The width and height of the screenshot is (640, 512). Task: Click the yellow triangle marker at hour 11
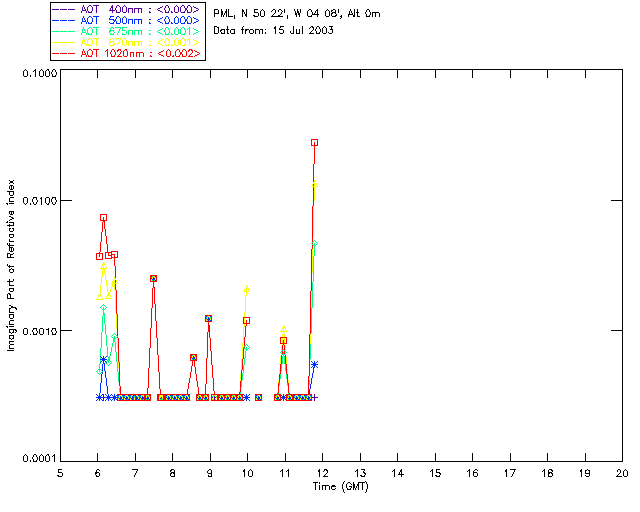click(284, 329)
